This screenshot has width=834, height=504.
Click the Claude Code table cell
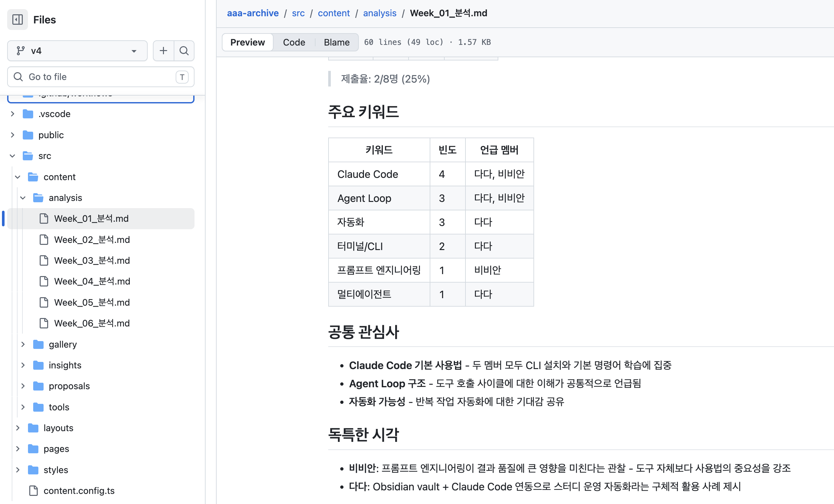[x=379, y=174]
